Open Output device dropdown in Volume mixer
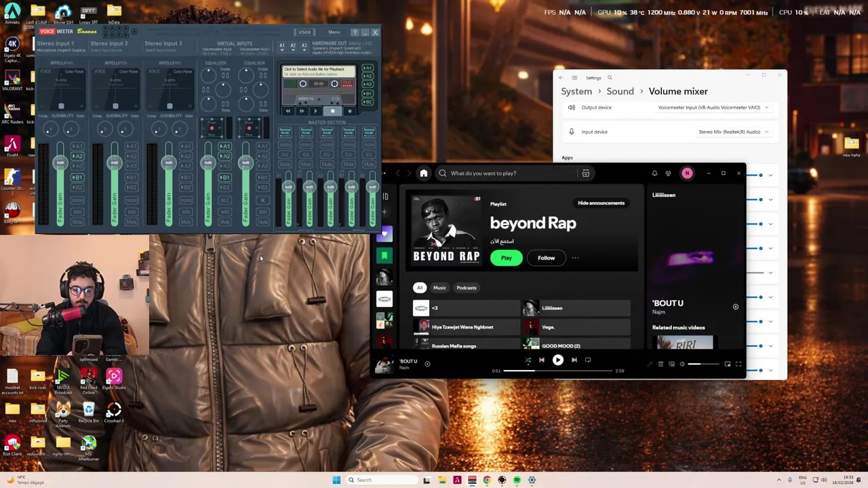 click(713, 107)
